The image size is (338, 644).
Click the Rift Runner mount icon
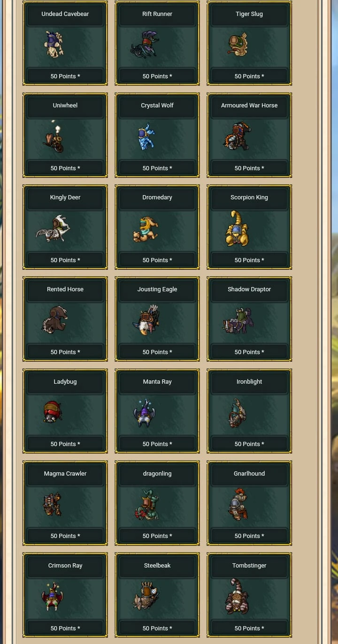tap(145, 45)
